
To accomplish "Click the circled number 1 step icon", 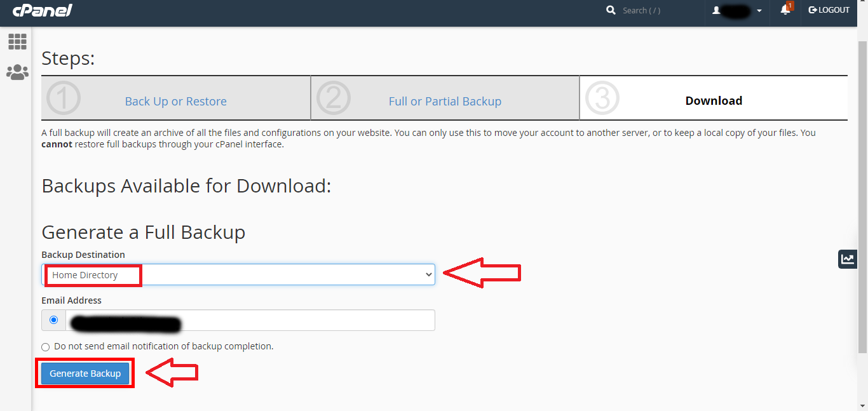I will 64,98.
